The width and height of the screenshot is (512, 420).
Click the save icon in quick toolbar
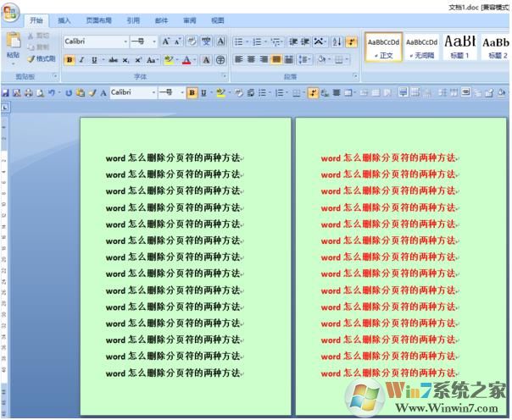point(5,93)
